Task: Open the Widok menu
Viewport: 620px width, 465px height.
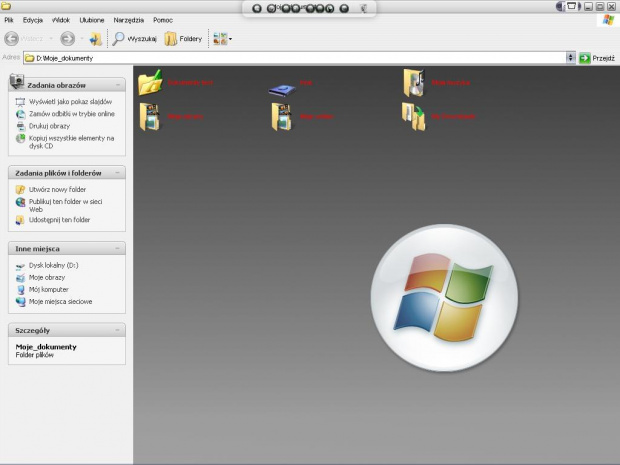Action: (x=61, y=20)
